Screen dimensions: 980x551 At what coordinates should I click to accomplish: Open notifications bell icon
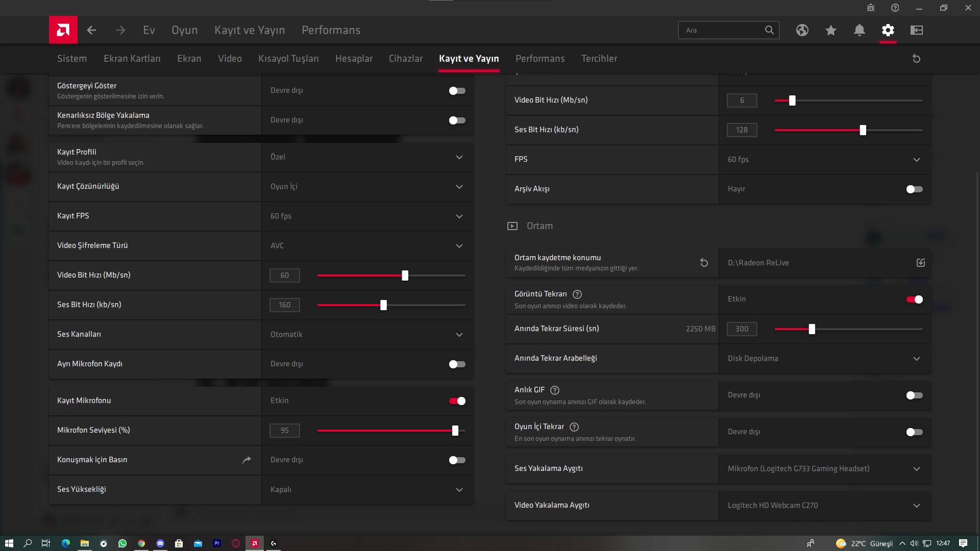click(859, 30)
